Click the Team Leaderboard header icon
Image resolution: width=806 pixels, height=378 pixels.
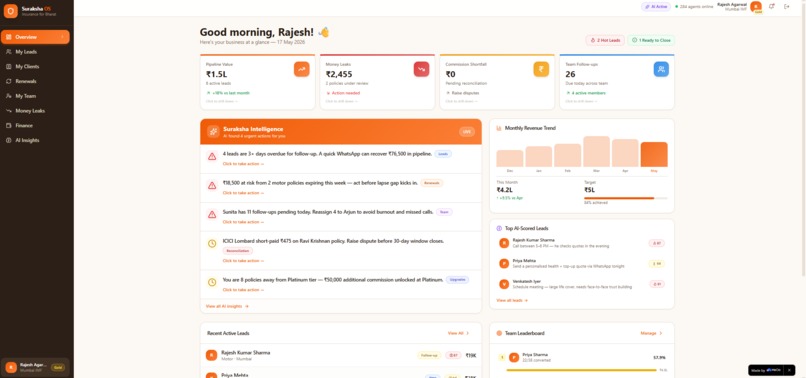pyautogui.click(x=499, y=333)
